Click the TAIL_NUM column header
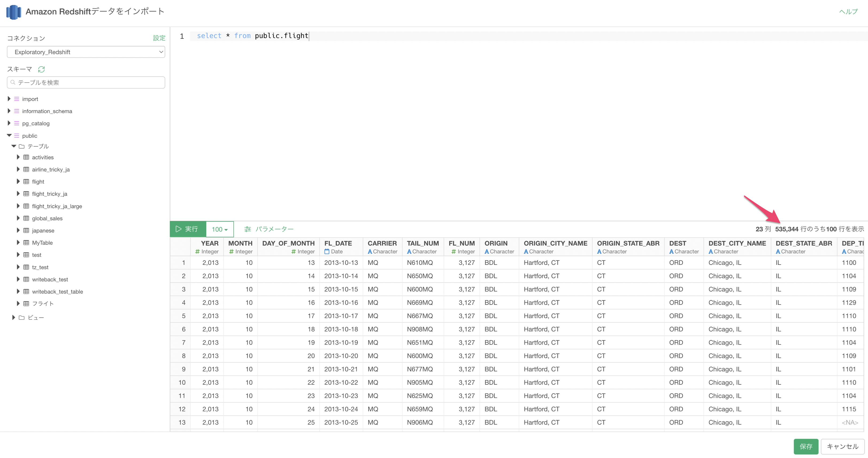The height and width of the screenshot is (458, 868). coord(423,247)
